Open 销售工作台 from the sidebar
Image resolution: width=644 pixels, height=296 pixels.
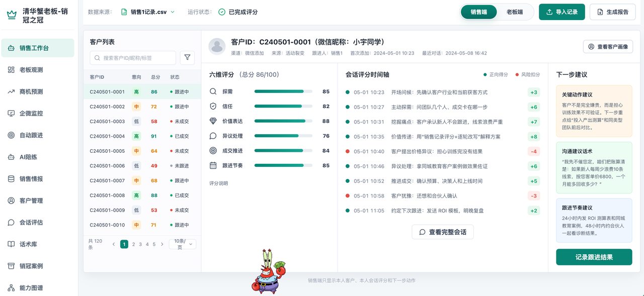[x=38, y=48]
